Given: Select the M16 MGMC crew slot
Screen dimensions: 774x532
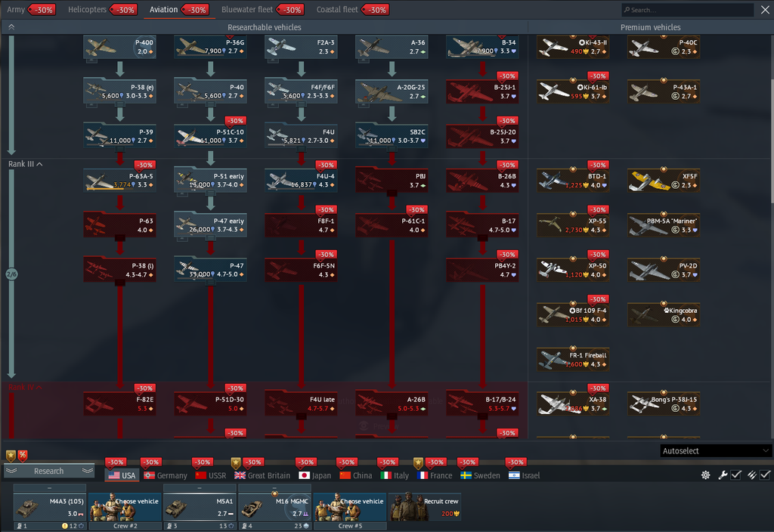Looking at the screenshot, I should point(275,507).
